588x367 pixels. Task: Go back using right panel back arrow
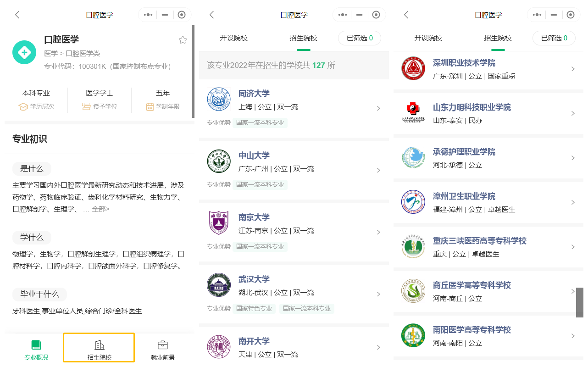tap(406, 15)
